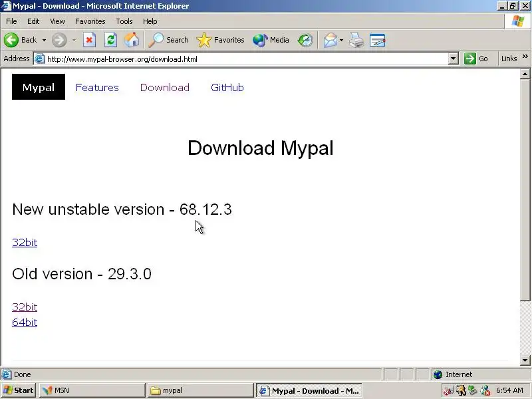Open the Download navigation link
Screen dimensions: 532x399
[164, 88]
